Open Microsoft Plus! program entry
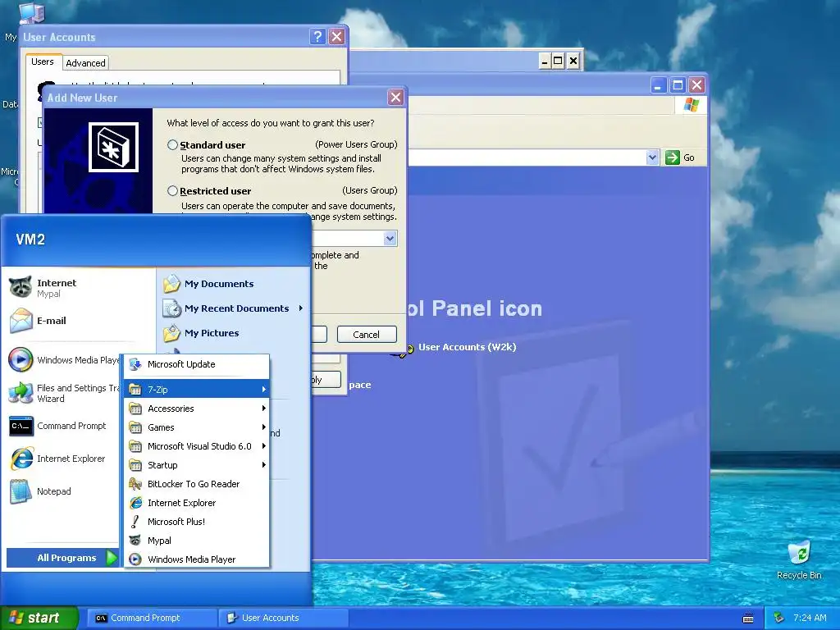This screenshot has width=840, height=630. click(197, 521)
